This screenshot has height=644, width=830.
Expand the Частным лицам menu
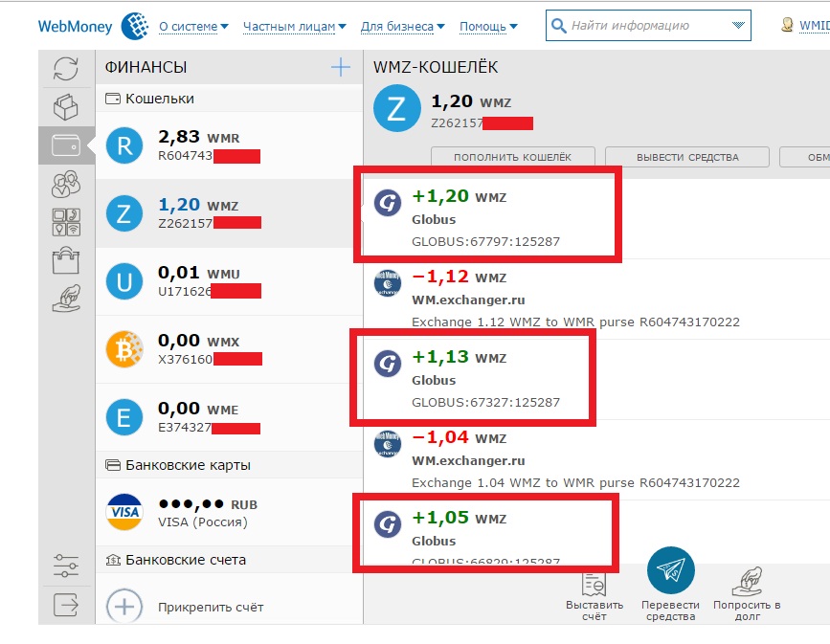[x=294, y=27]
